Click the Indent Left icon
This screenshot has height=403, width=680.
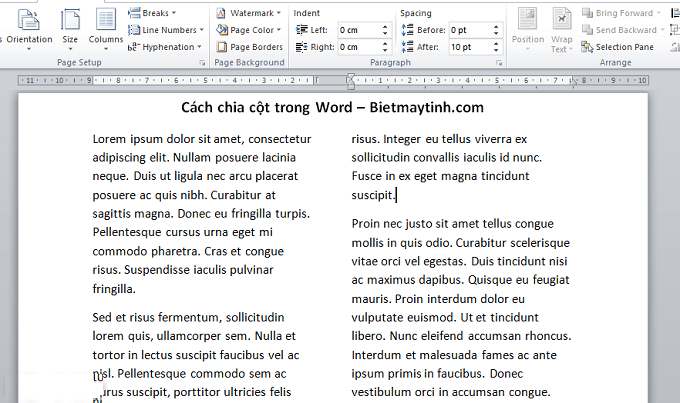click(301, 30)
